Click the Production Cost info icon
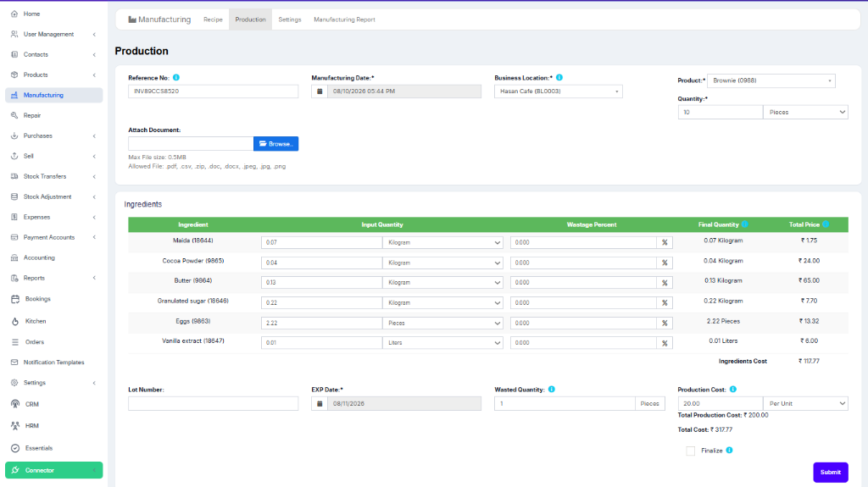The image size is (868, 487). pyautogui.click(x=733, y=390)
